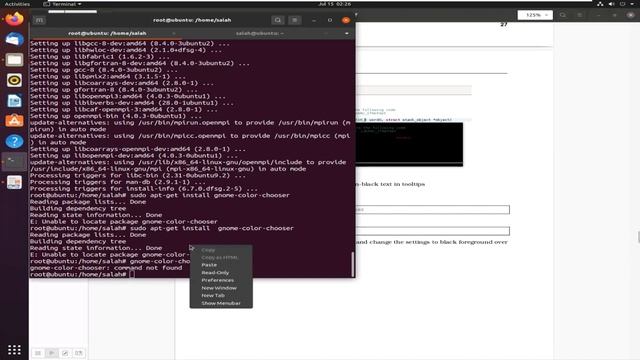Screen dimensions: 640x360
Task: Open the clock showing Jul 15 02:26
Action: coord(334,4)
